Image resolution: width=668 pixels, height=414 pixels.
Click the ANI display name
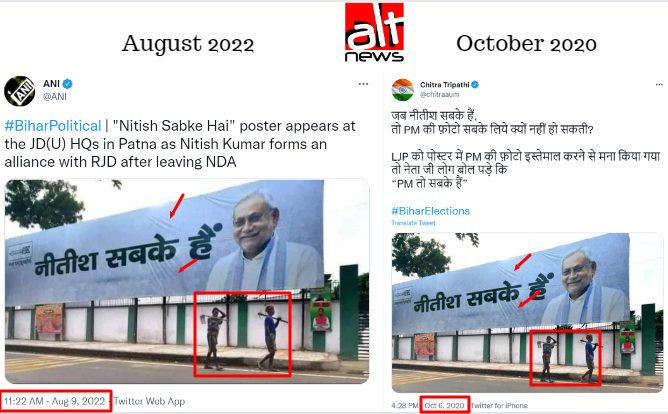click(51, 84)
